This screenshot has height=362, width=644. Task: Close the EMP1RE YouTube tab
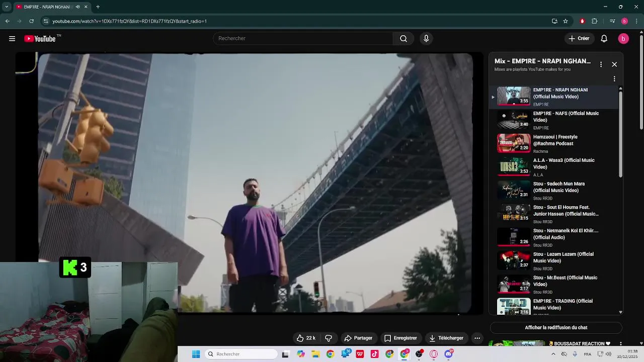[86, 7]
